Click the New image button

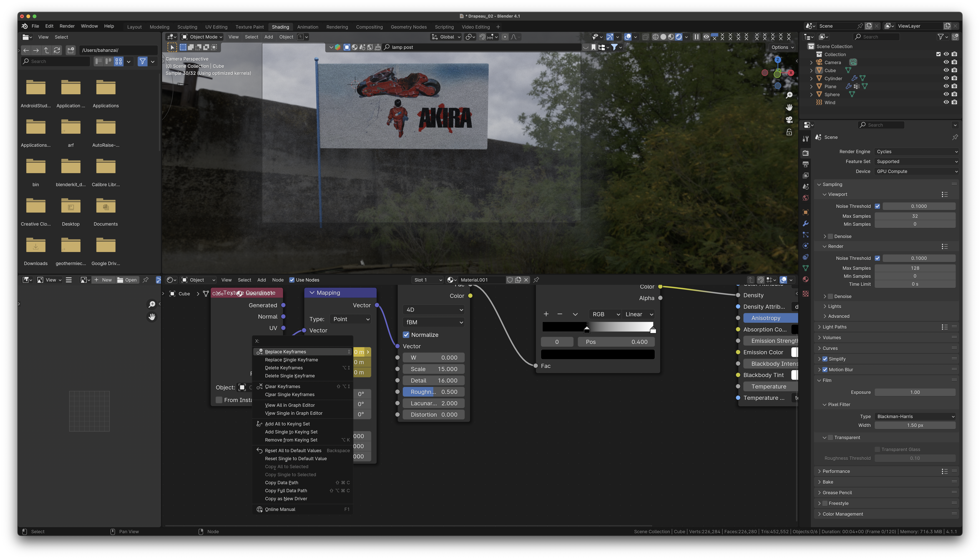[x=103, y=280]
